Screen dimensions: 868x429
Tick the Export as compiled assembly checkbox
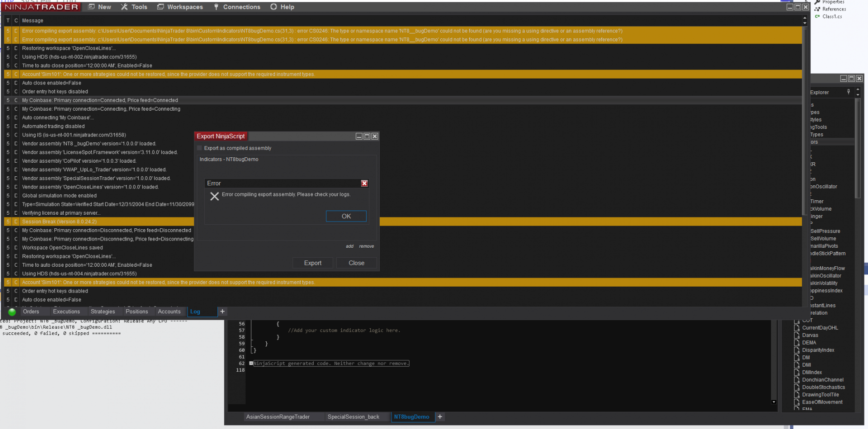[199, 148]
